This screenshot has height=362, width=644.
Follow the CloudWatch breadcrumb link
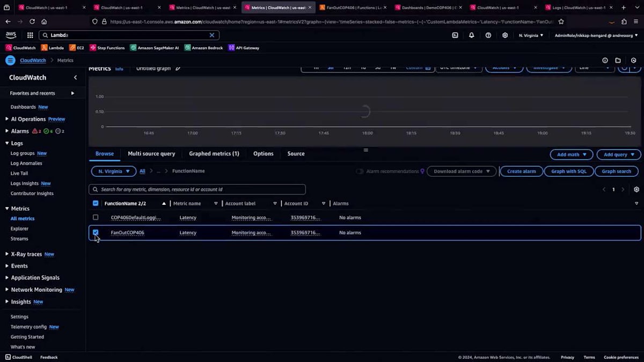33,61
